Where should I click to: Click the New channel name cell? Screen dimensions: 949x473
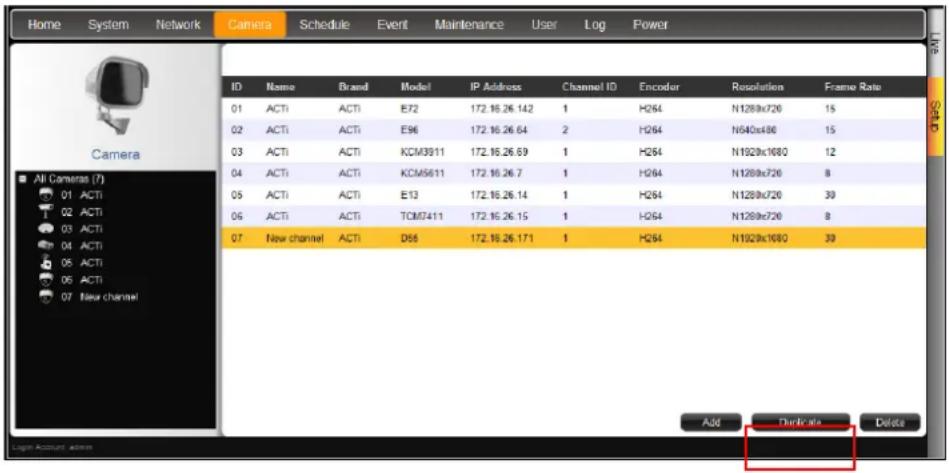click(294, 238)
